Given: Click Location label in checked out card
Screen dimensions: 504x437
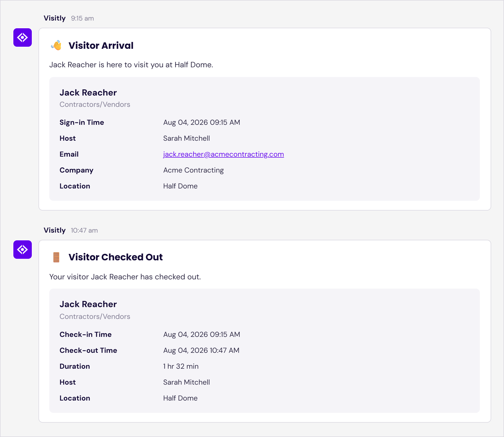Looking at the screenshot, I should coord(75,398).
